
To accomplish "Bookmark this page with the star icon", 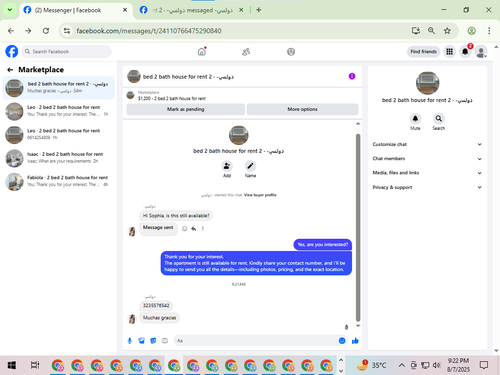I will click(447, 31).
